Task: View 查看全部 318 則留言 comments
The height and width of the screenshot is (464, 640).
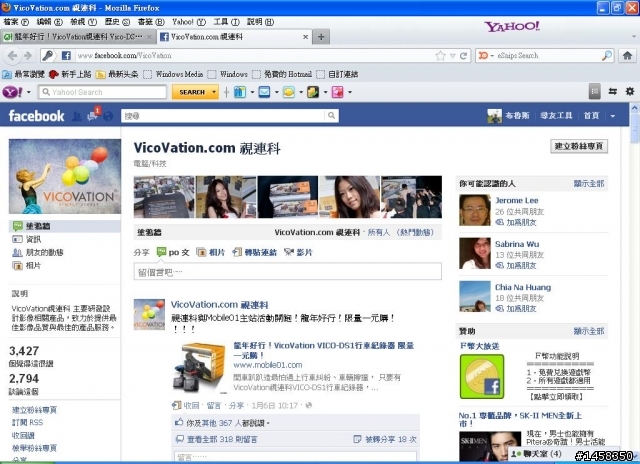Action: (222, 440)
